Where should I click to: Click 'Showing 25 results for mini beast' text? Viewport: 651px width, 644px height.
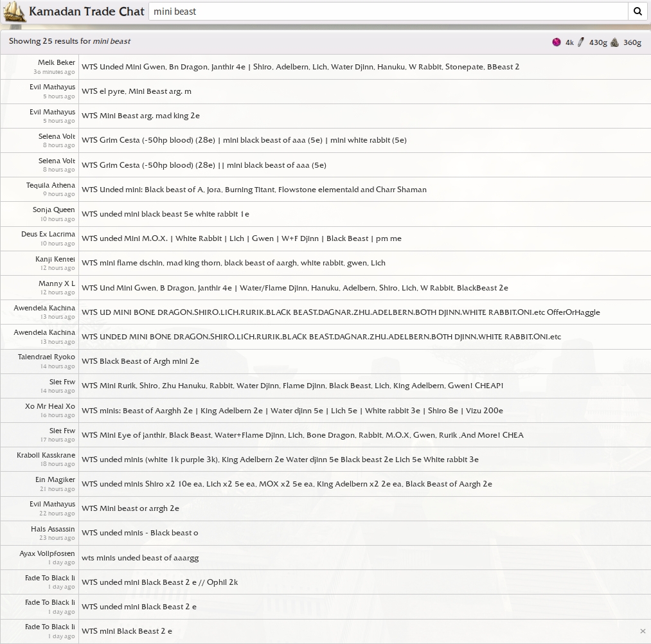pos(70,41)
